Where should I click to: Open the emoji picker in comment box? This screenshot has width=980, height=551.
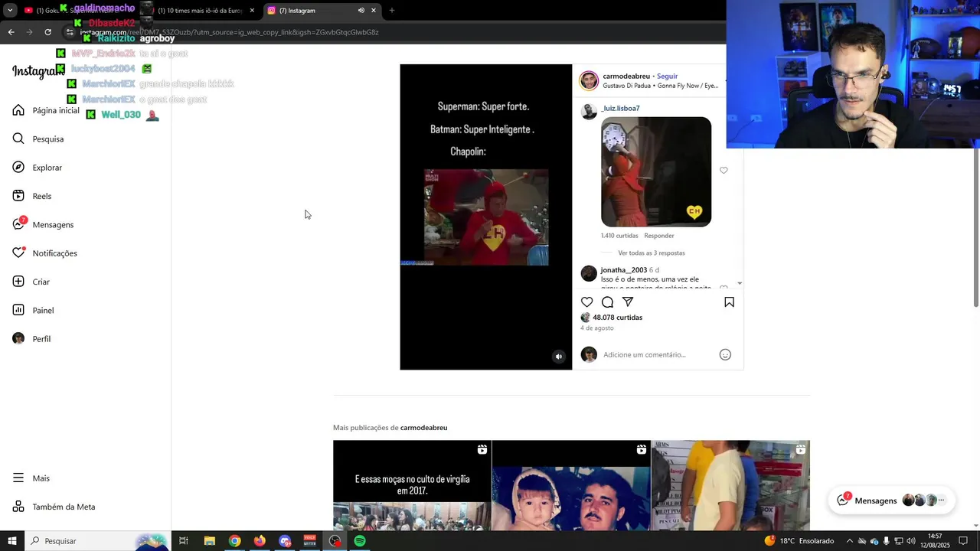725,354
